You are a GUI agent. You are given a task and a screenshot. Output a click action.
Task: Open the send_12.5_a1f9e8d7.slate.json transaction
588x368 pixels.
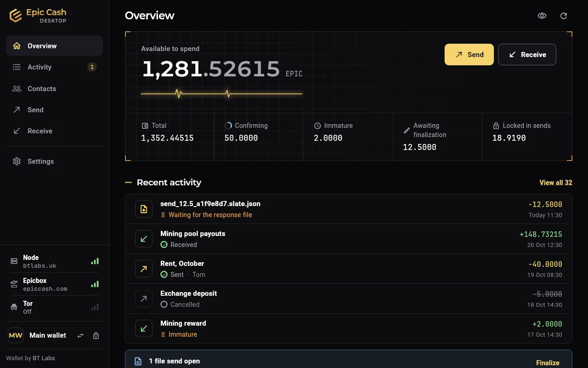pyautogui.click(x=349, y=209)
